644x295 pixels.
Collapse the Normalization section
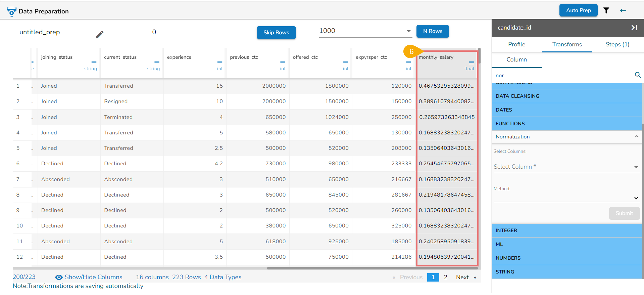point(636,136)
